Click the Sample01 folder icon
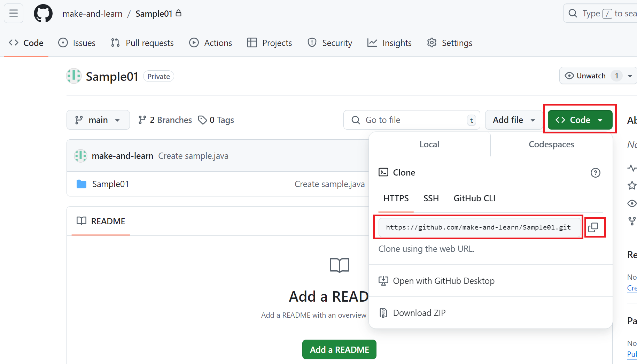Viewport: 637px width, 364px height. click(x=81, y=184)
